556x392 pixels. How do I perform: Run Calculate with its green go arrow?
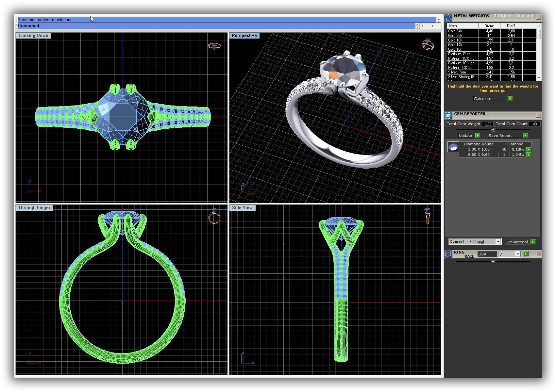pos(510,98)
